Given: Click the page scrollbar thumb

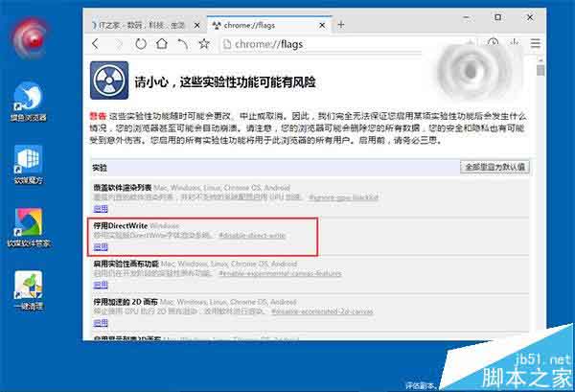Looking at the screenshot, I should [x=540, y=70].
